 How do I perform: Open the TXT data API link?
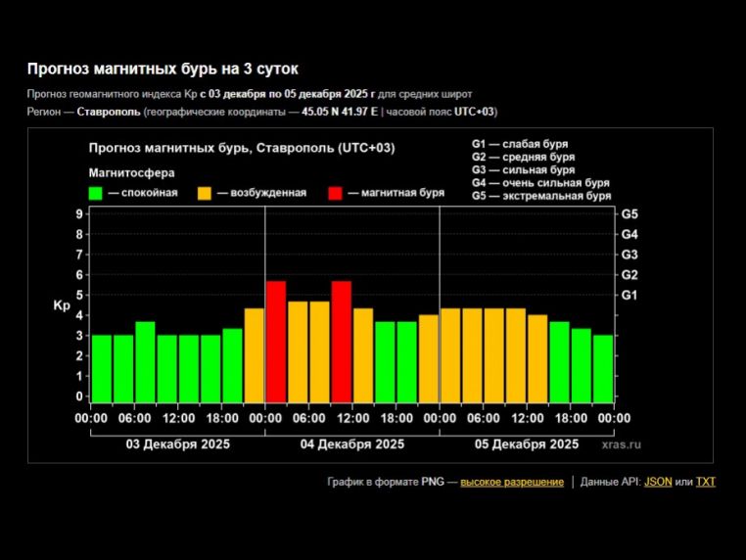[706, 482]
